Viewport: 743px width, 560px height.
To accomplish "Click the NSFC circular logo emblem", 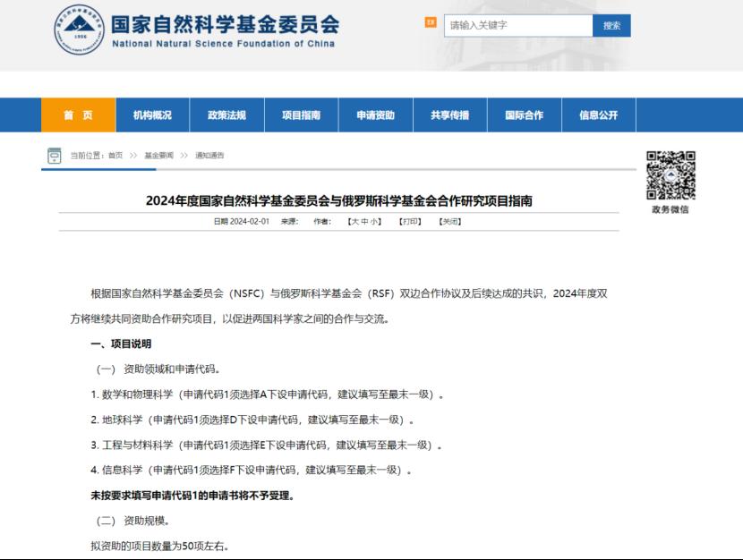I will coord(79,30).
